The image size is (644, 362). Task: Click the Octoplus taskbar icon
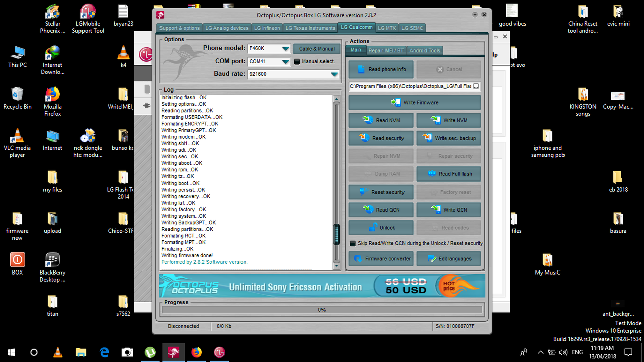(174, 352)
